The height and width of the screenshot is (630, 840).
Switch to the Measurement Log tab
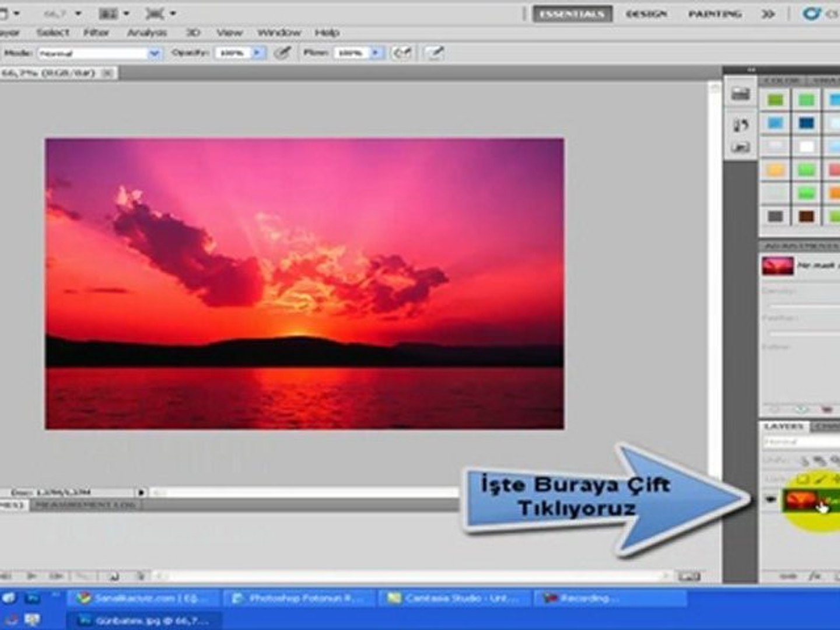pos(86,505)
